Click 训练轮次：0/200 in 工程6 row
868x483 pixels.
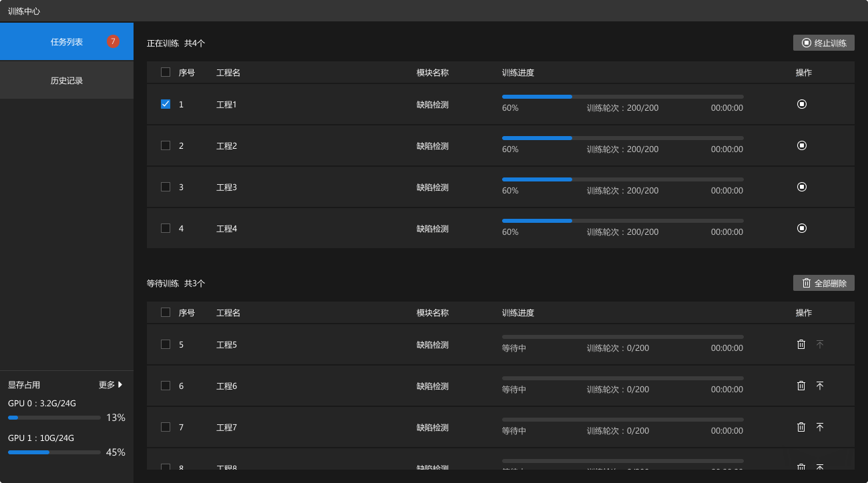click(x=618, y=390)
